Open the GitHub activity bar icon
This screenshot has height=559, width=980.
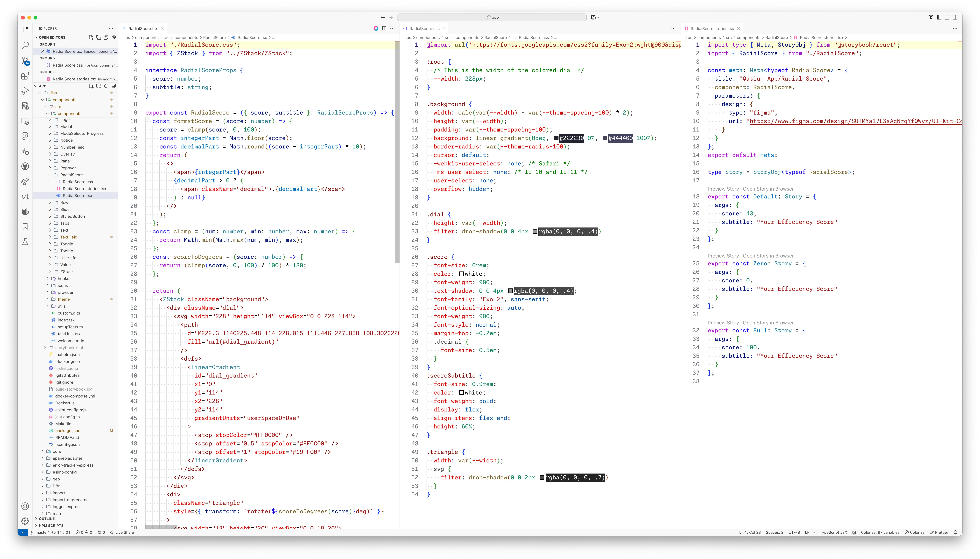coord(25,166)
